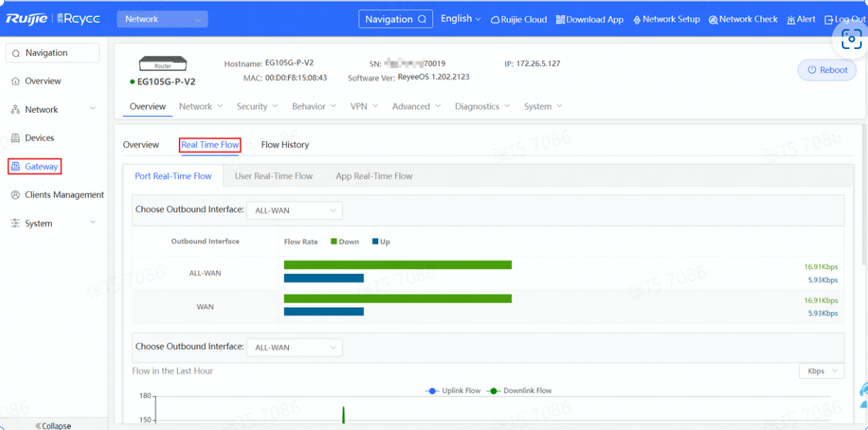Toggle the Up legend in Flow Rate
This screenshot has width=868, height=430.
pyautogui.click(x=380, y=242)
